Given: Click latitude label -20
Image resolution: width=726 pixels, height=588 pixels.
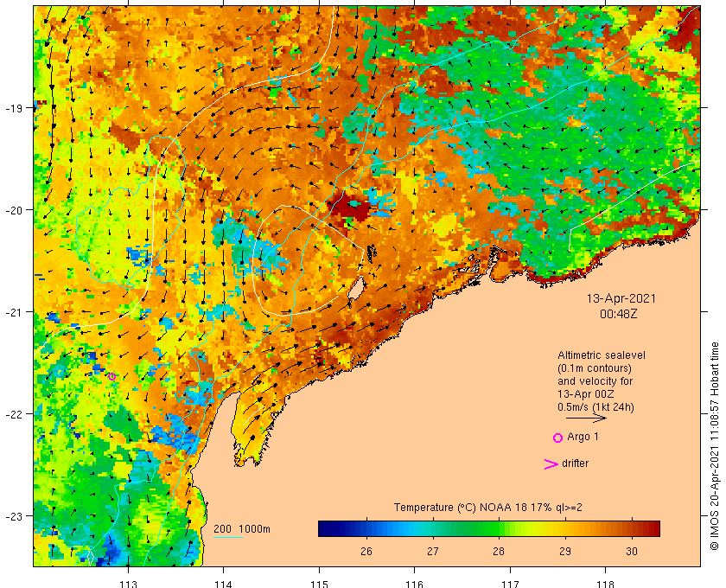Looking at the screenshot, I should (14, 210).
